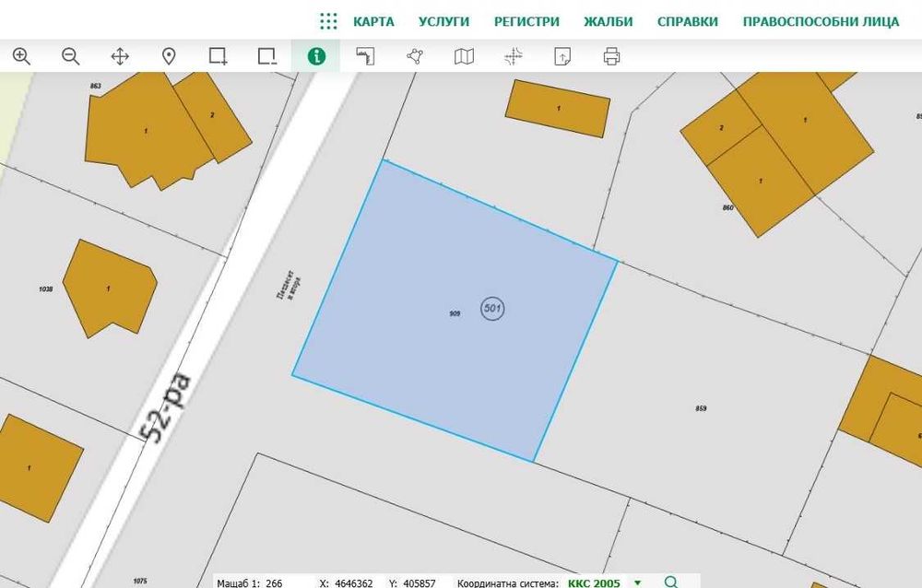Click the highlighted blue parcel 509 label
This screenshot has width=922, height=588.
(455, 314)
